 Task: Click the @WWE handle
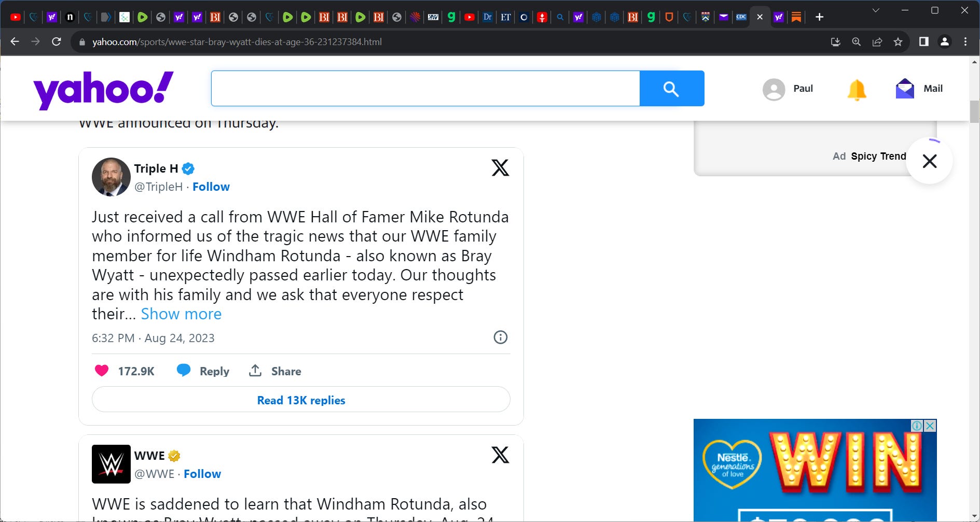154,474
